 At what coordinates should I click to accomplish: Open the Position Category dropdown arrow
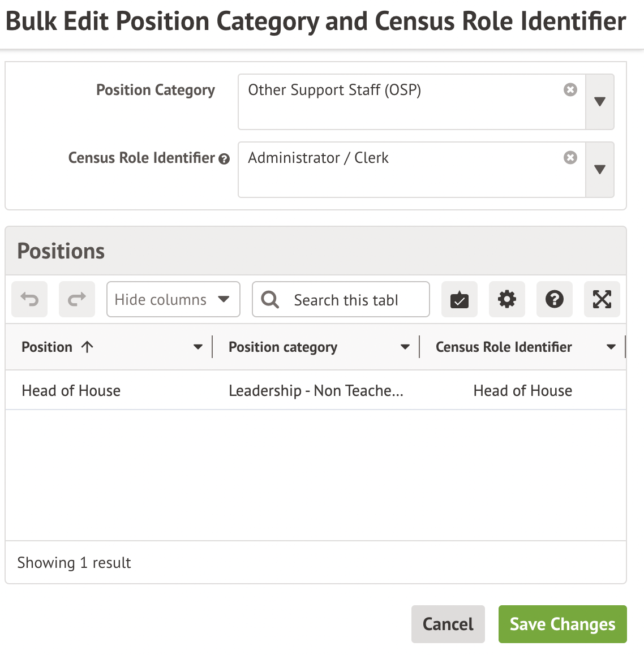click(x=600, y=102)
